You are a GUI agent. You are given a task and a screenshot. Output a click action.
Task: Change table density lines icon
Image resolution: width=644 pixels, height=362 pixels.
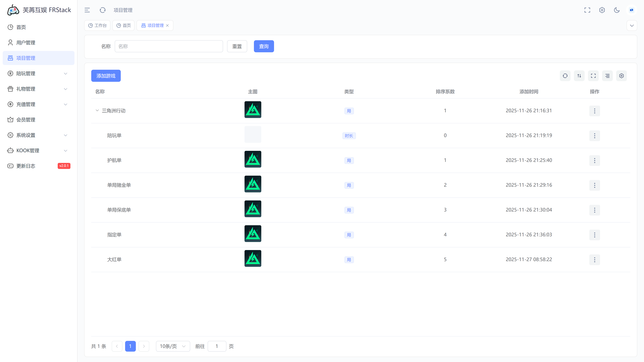click(x=607, y=76)
